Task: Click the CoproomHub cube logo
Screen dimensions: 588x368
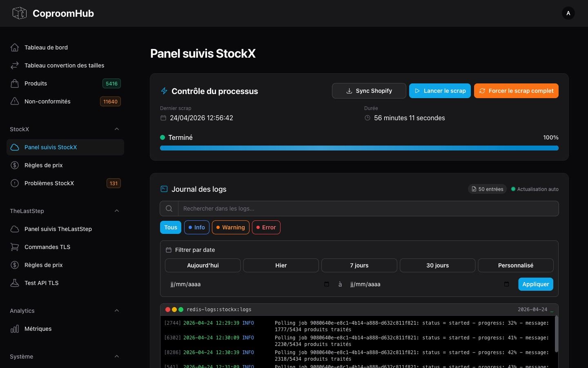Action: tap(19, 13)
